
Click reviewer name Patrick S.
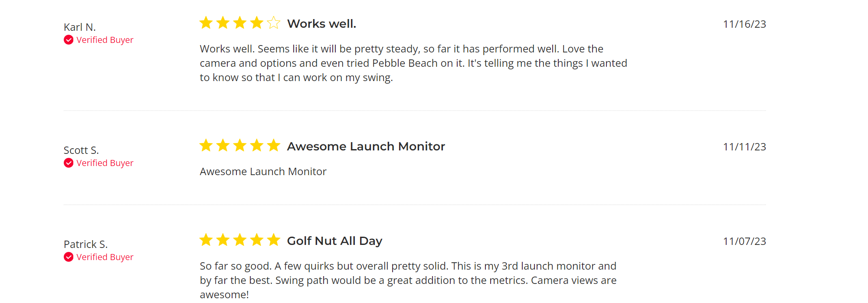[85, 244]
